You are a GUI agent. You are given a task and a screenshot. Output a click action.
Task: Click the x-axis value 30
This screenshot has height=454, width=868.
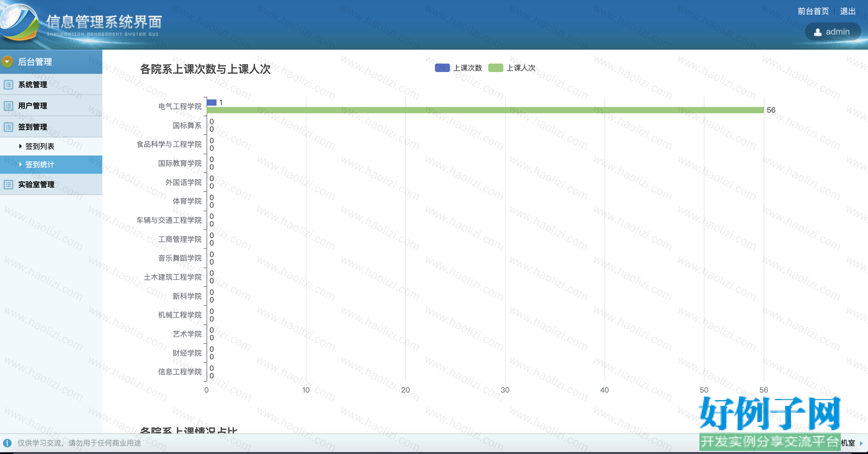505,390
